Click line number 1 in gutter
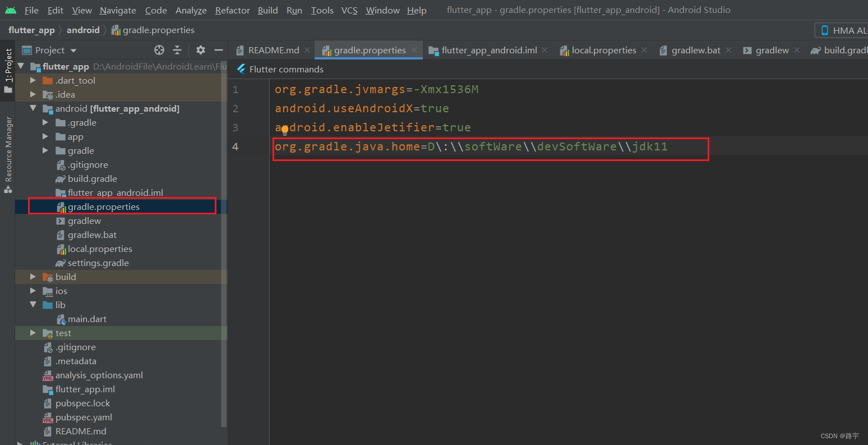 point(236,90)
